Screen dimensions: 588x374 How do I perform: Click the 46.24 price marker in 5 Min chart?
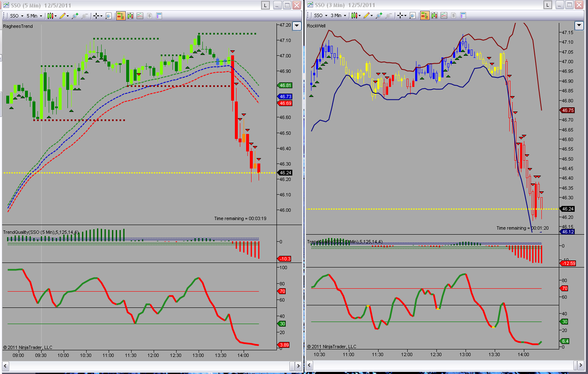285,173
